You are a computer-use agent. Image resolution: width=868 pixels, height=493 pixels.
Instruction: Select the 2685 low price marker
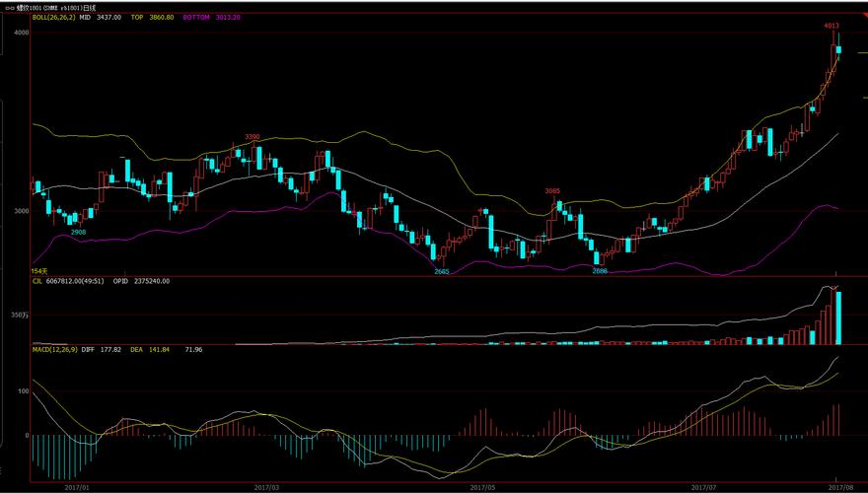point(442,271)
